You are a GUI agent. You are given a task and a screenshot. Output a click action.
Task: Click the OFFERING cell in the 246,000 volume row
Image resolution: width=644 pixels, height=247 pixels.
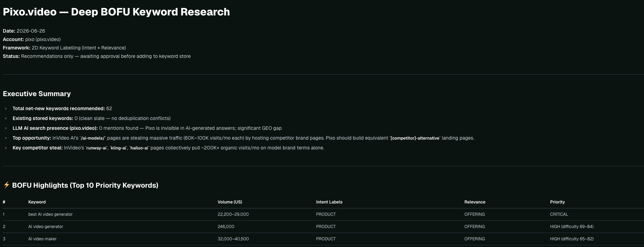click(475, 227)
